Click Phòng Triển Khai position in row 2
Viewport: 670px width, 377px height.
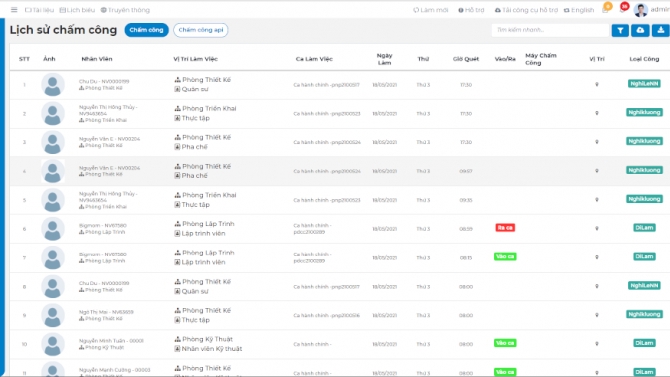coord(209,109)
